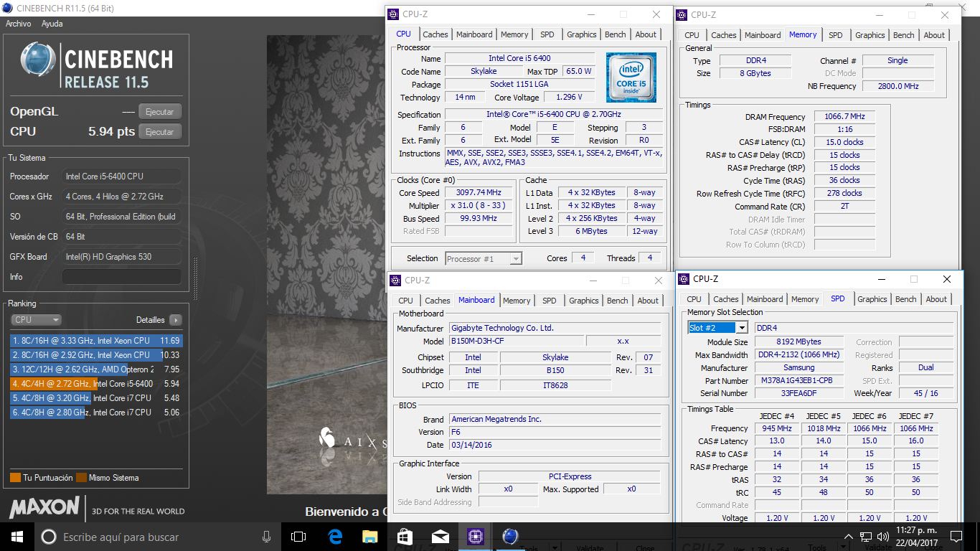This screenshot has width=980, height=551.
Task: Open Bench tab in CPU-Z SPD window
Action: click(x=906, y=299)
